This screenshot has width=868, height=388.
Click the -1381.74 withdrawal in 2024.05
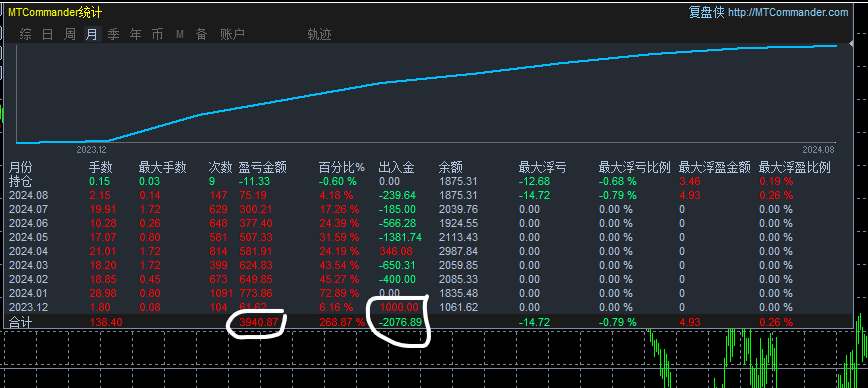400,237
